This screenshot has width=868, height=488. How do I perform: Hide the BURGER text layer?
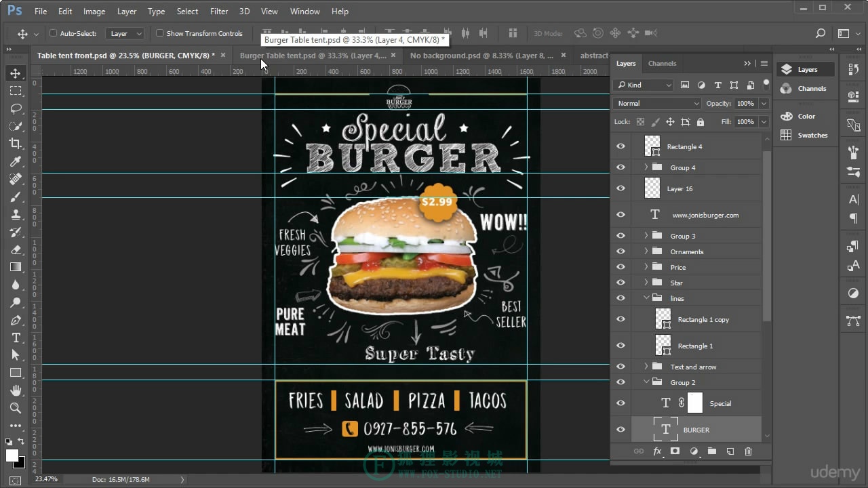point(620,430)
